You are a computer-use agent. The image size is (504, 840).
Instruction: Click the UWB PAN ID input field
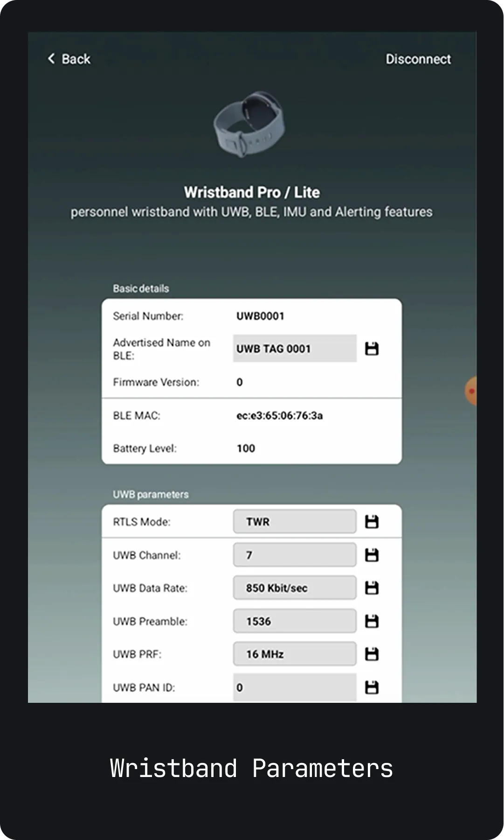(x=295, y=687)
